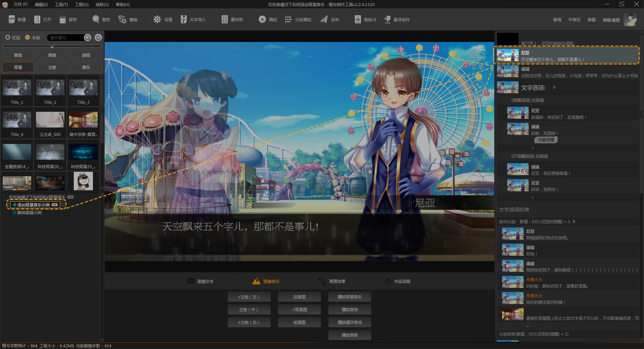The image size is (644, 349).
Task: Open the 悬浮组件 floating component icon
Action: [387, 19]
